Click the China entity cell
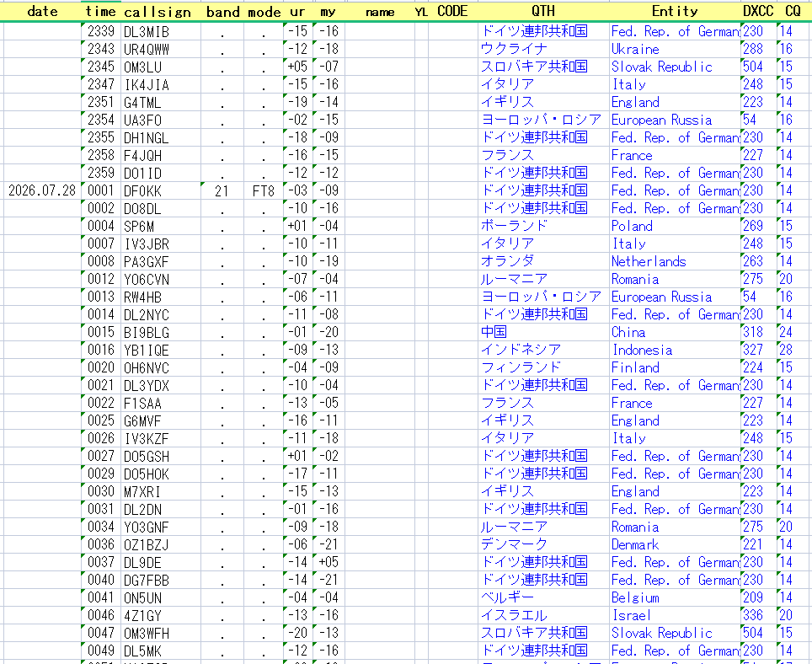812x664 pixels. 675,332
